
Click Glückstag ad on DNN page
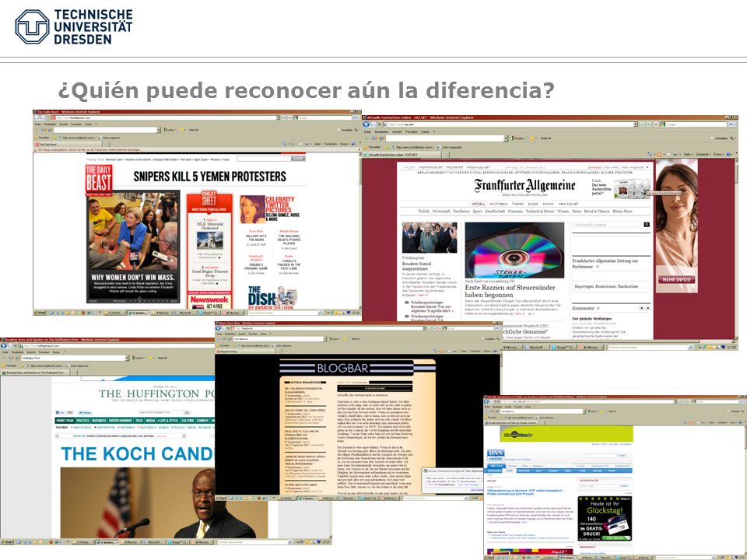[605, 519]
